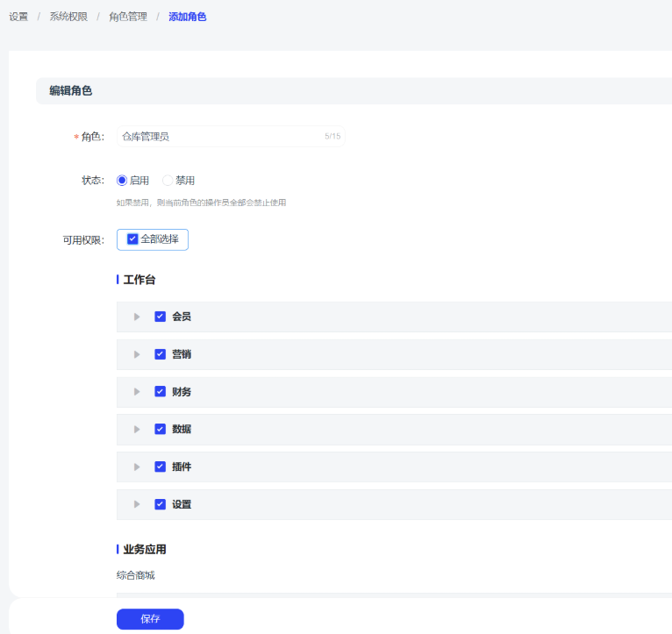Uncheck the 数据 checkbox

[x=161, y=430]
